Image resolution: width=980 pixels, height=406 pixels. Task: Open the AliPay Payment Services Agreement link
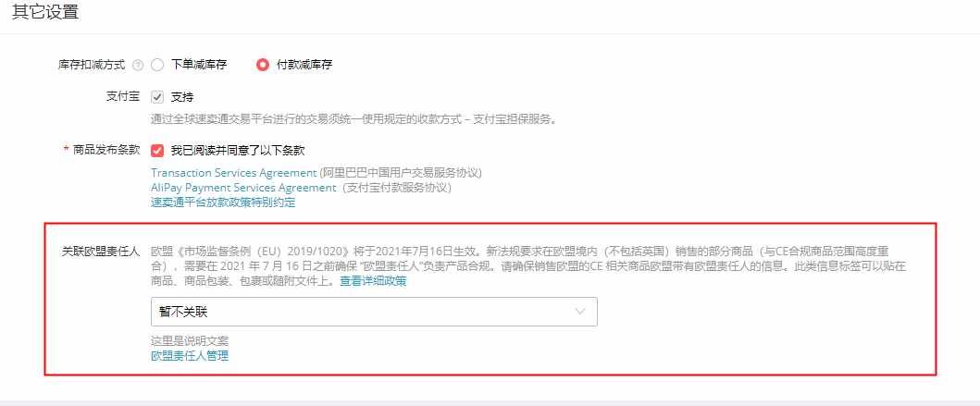pyautogui.click(x=243, y=188)
